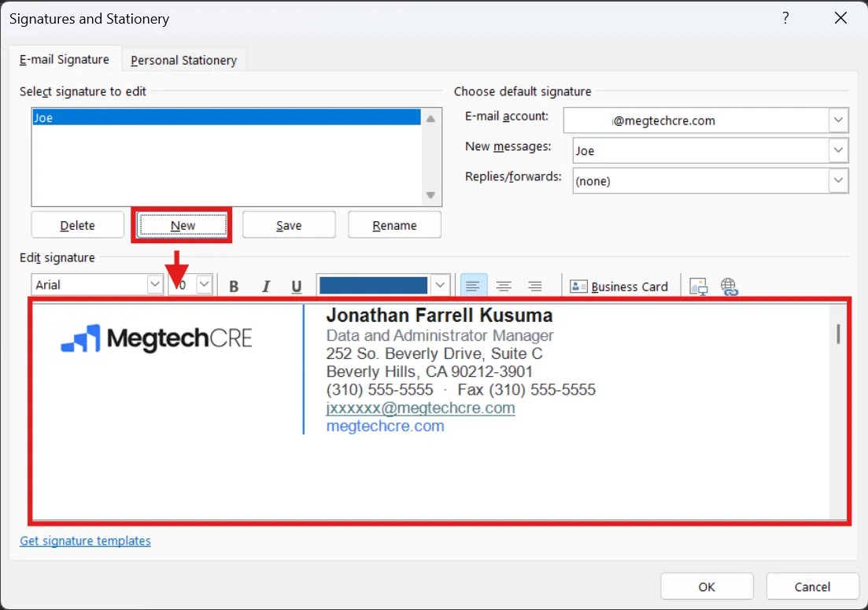Toggle Bold formatting in signature toolbar
This screenshot has height=610, width=868.
[x=234, y=287]
